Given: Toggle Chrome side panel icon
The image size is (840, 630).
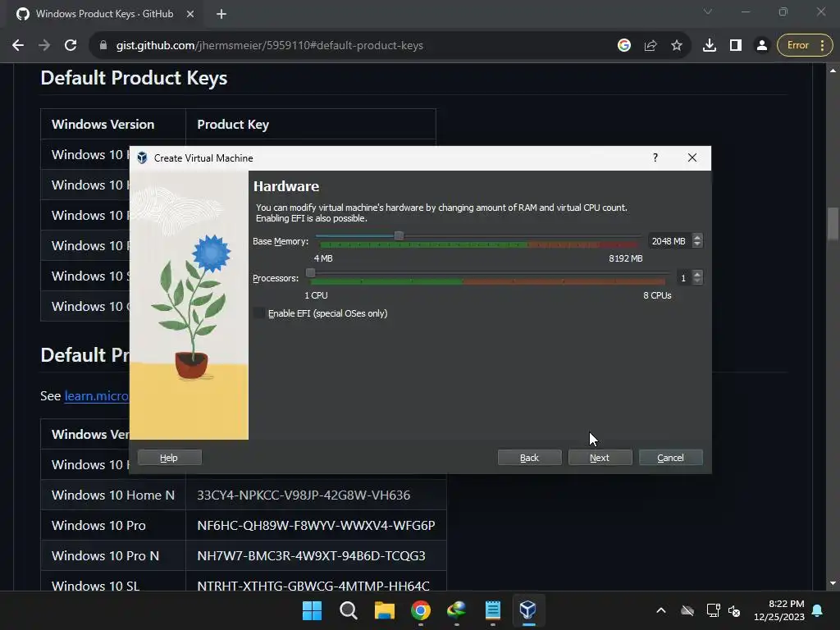Looking at the screenshot, I should tap(736, 46).
